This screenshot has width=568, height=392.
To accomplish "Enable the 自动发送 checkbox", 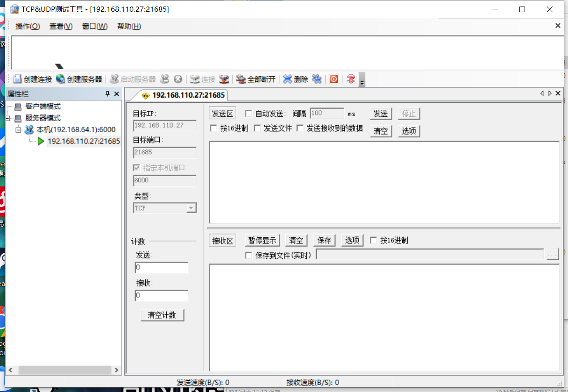I will (248, 114).
